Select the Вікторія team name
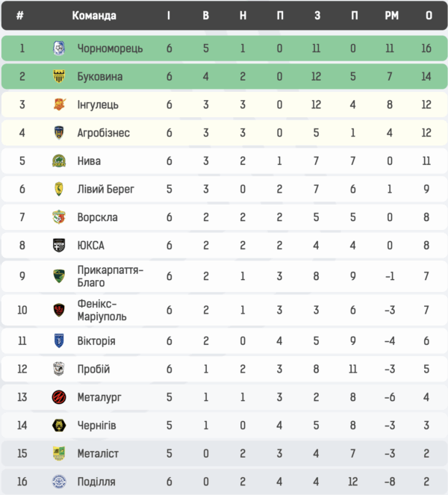The image size is (448, 495). click(96, 341)
